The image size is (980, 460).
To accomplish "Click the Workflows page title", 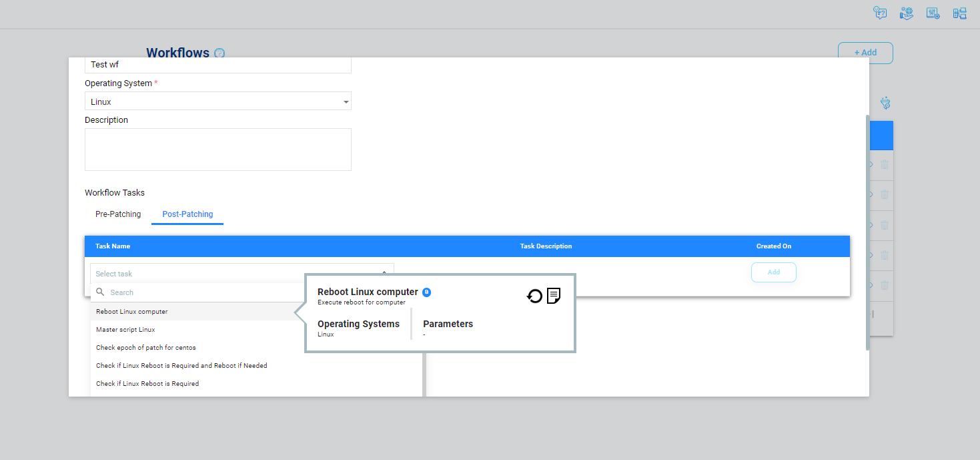I will click(x=177, y=53).
